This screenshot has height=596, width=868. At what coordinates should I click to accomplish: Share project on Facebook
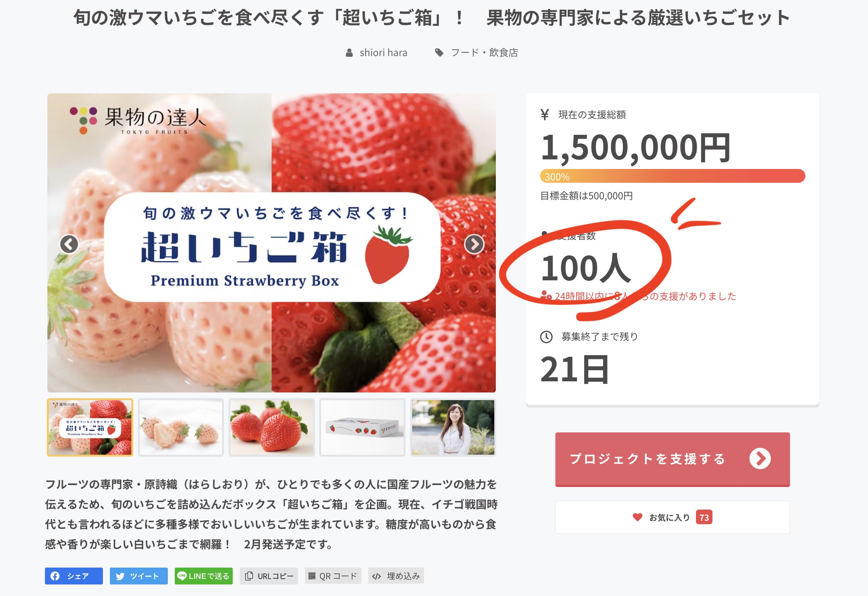(x=74, y=576)
